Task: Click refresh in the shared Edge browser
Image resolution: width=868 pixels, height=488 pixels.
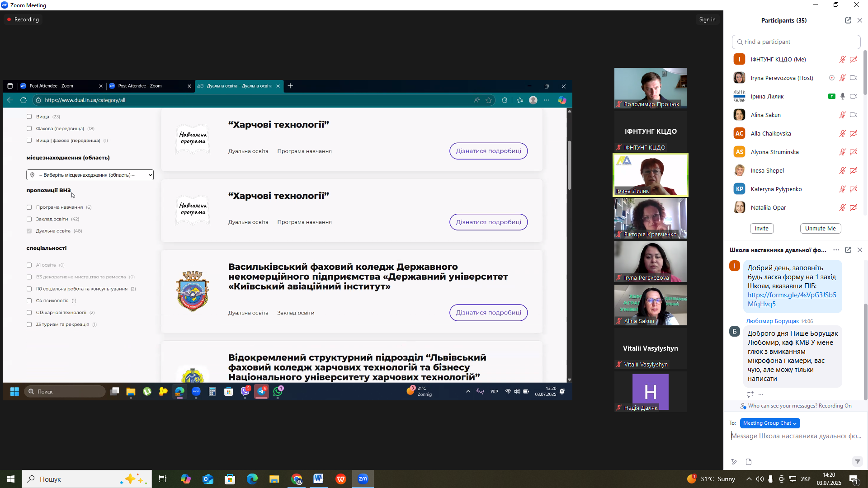Action: pyautogui.click(x=24, y=100)
